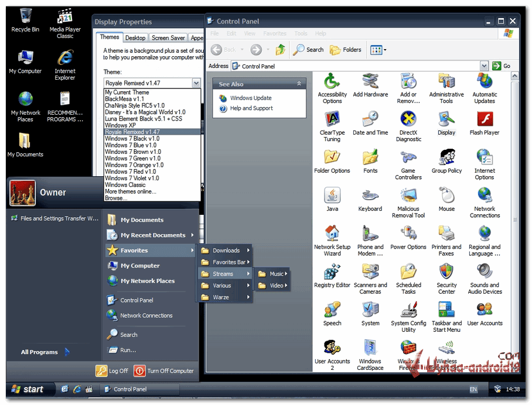
Task: Open Group Policy icon
Action: coord(446,162)
